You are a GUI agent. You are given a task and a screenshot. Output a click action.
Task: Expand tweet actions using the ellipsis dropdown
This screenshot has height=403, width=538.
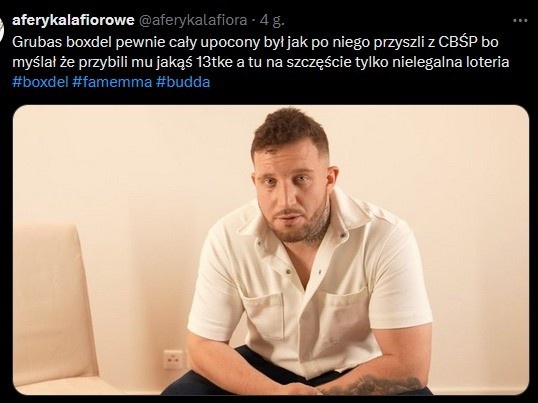[x=519, y=21]
